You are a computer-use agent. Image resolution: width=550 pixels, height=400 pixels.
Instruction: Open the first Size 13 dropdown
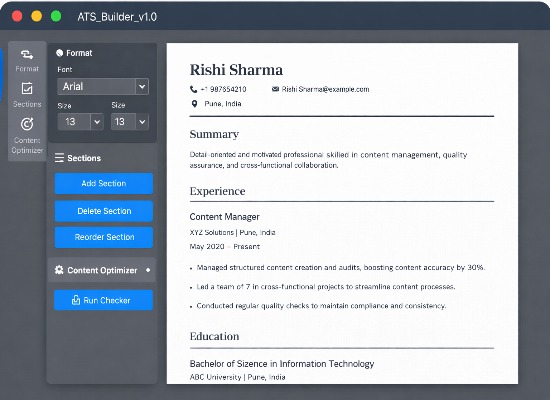pyautogui.click(x=80, y=122)
